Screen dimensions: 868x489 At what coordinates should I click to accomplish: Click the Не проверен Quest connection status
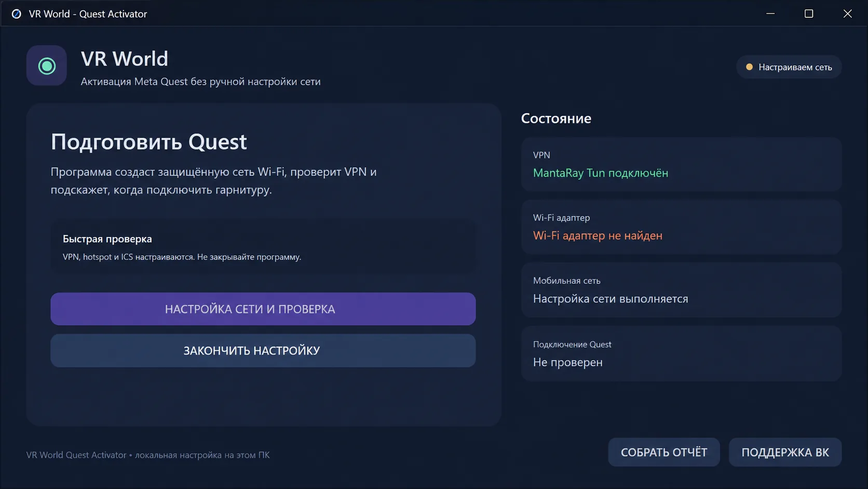[x=568, y=362]
